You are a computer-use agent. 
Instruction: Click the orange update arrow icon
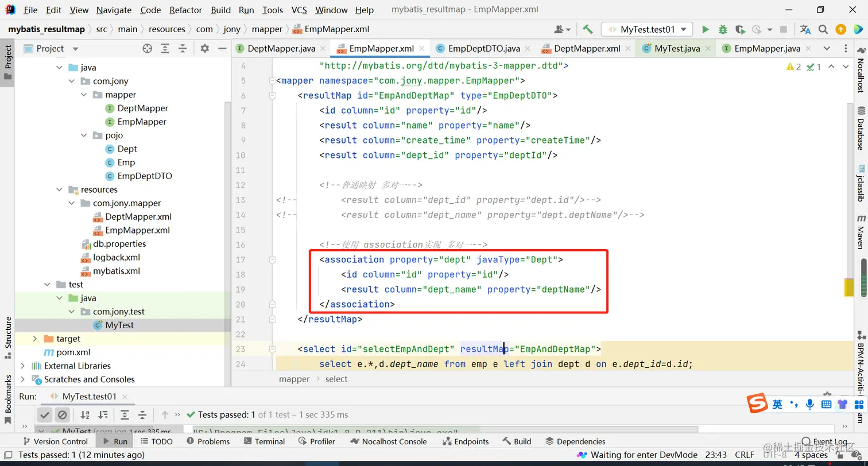[840, 29]
